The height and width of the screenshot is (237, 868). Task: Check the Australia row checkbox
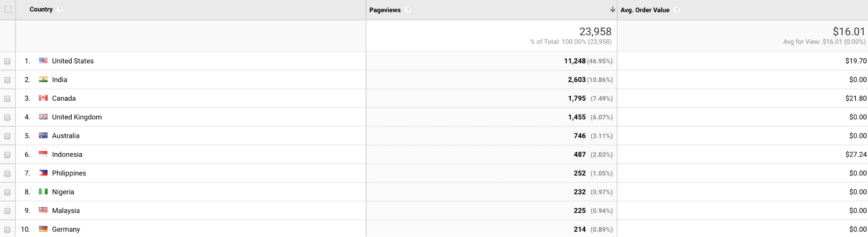pyautogui.click(x=7, y=136)
